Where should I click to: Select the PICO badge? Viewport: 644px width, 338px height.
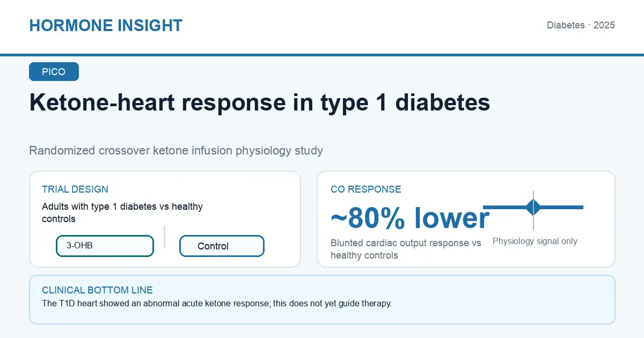pos(54,72)
